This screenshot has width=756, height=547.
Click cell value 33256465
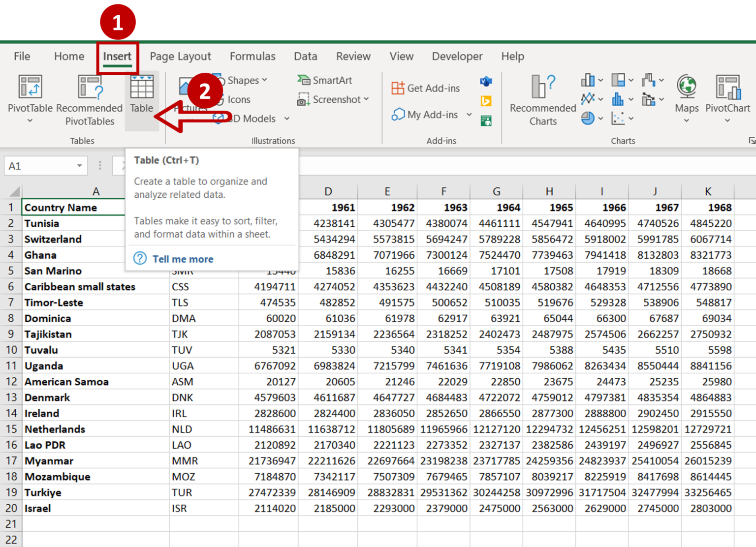708,493
